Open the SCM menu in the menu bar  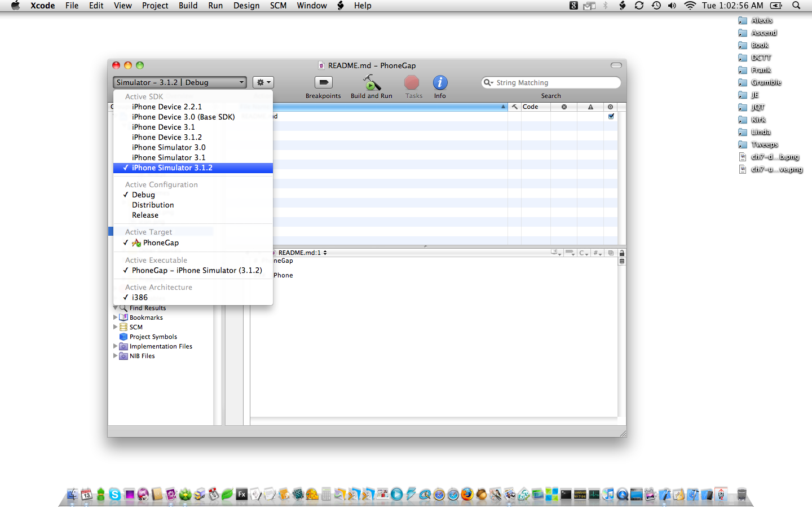tap(278, 6)
